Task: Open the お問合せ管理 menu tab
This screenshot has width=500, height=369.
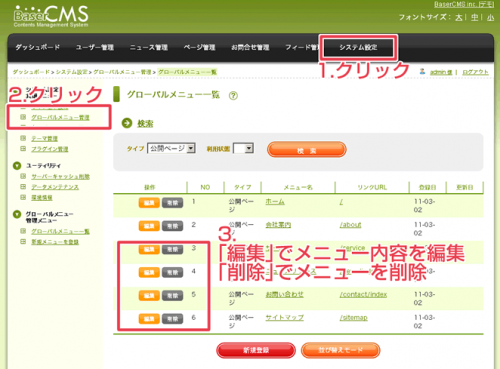Action: (x=250, y=47)
